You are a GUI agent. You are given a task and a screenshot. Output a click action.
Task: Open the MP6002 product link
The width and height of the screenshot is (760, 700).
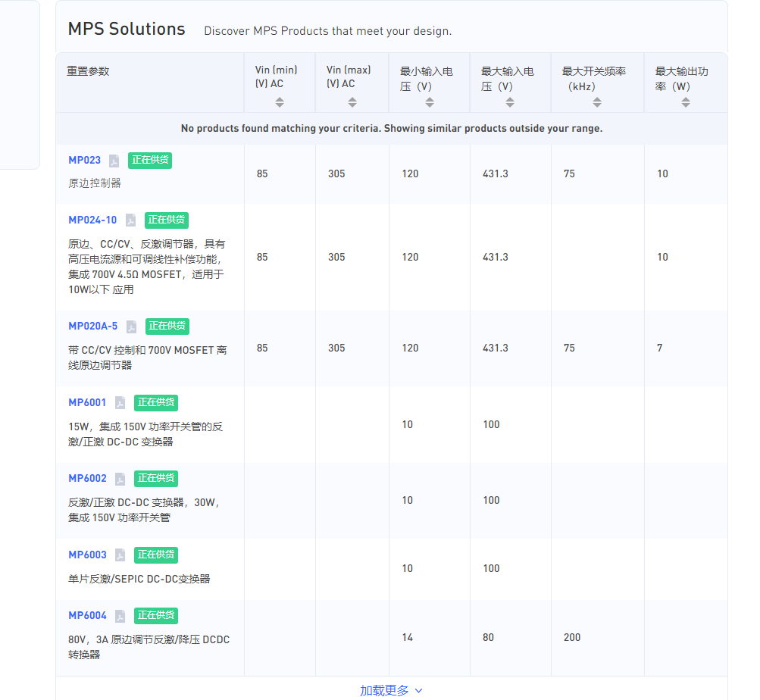[87, 478]
